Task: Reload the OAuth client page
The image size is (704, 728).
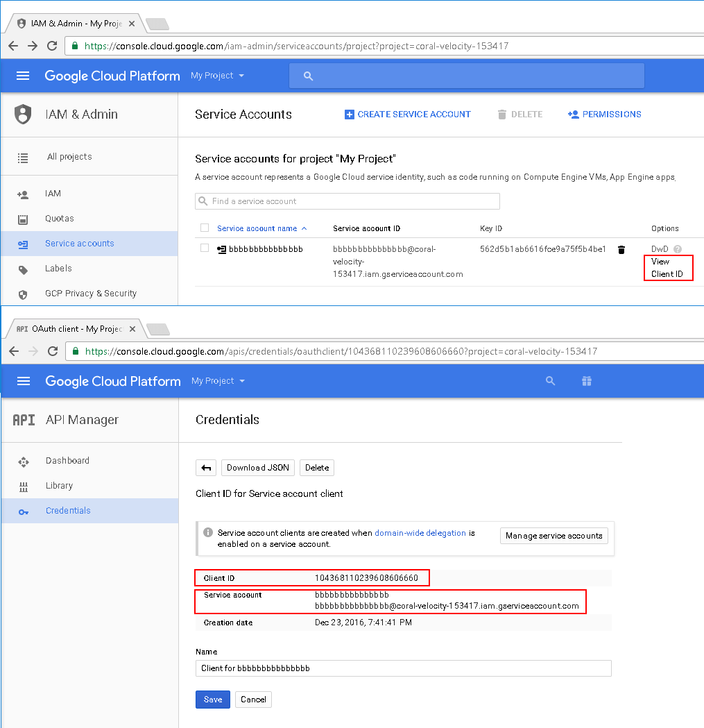Action: [53, 351]
